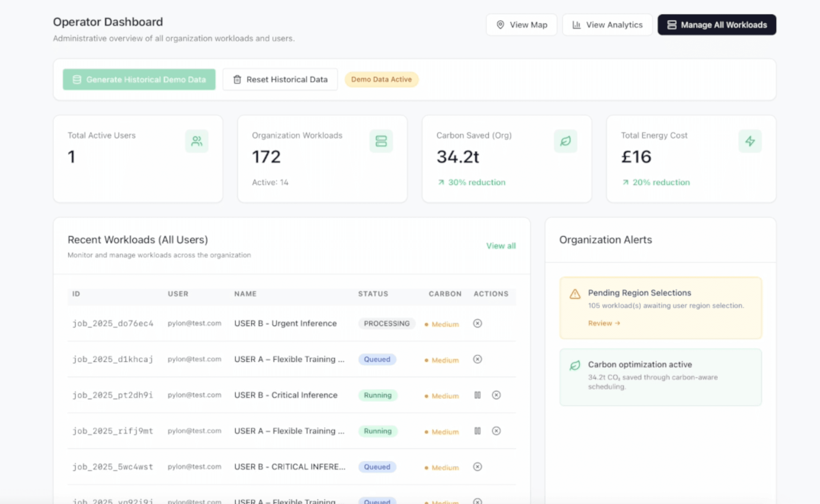Generate Historical Demo Data
The image size is (820, 504).
point(139,79)
